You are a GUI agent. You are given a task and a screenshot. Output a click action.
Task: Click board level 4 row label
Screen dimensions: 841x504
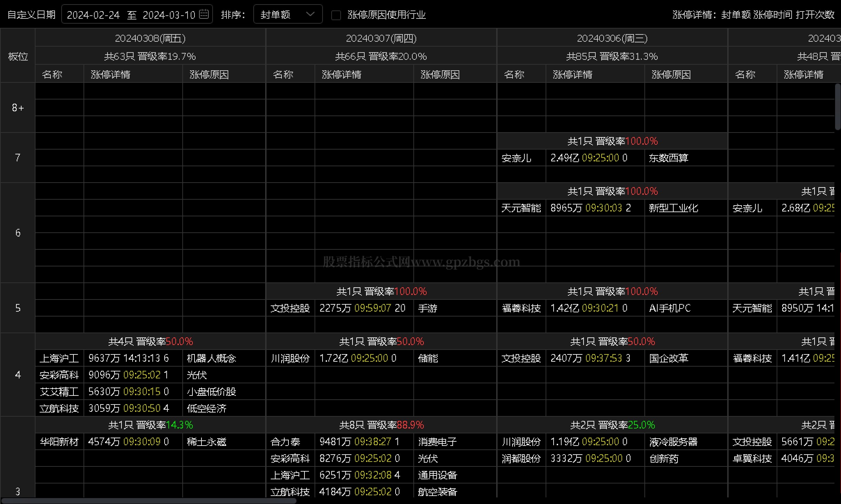pyautogui.click(x=18, y=375)
